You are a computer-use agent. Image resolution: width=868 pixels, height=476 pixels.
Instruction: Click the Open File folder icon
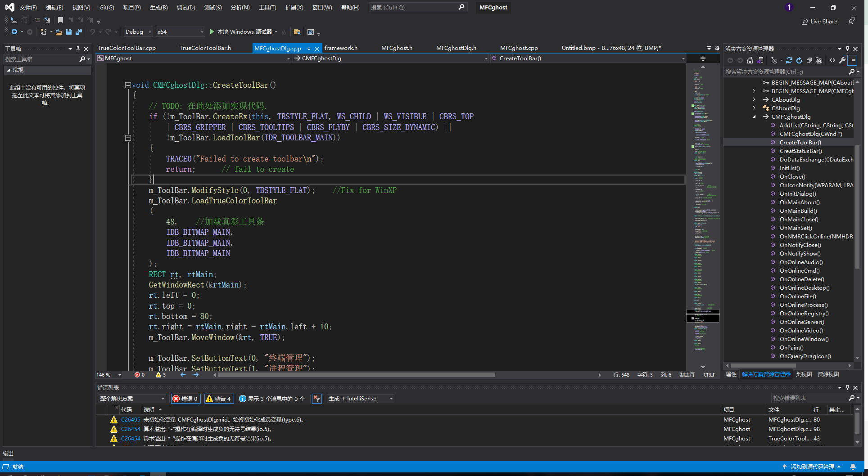click(59, 32)
